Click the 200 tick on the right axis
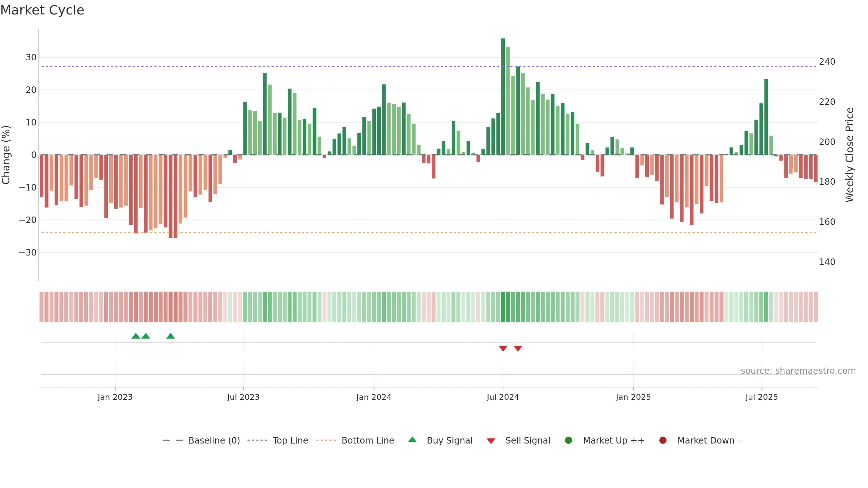The width and height of the screenshot is (868, 488). coord(827,142)
